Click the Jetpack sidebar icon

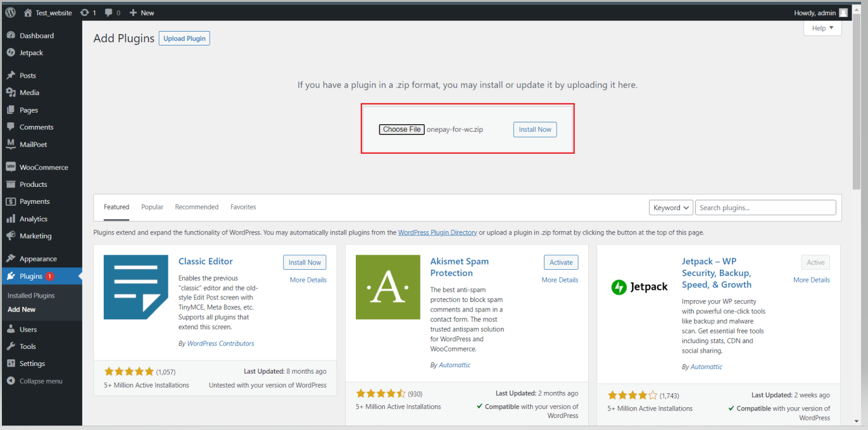tap(11, 53)
